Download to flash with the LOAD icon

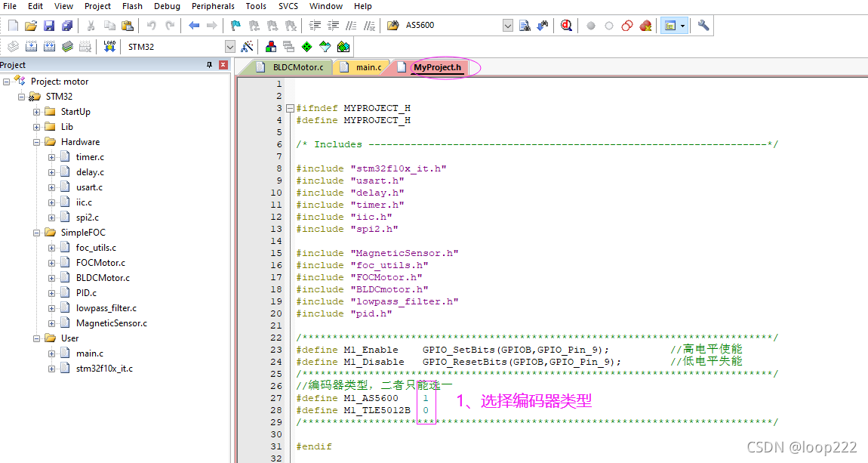[109, 47]
